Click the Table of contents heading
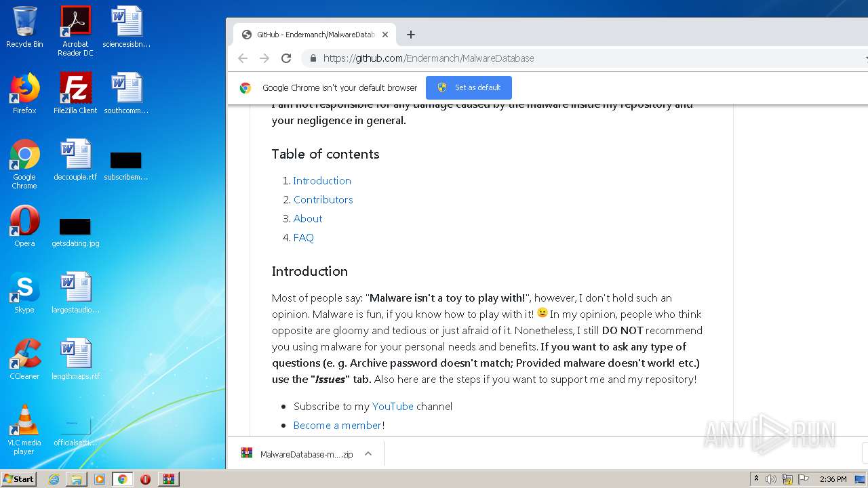Viewport: 868px width, 488px height. click(x=325, y=154)
